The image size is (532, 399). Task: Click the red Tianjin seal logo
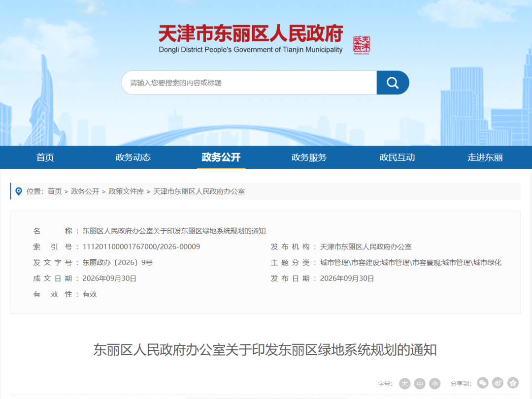coord(362,45)
